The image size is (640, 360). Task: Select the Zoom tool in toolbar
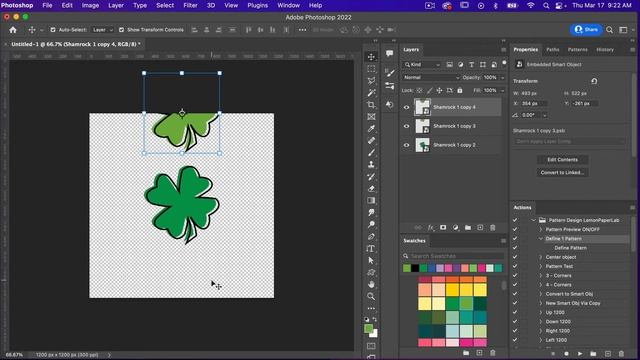371,296
